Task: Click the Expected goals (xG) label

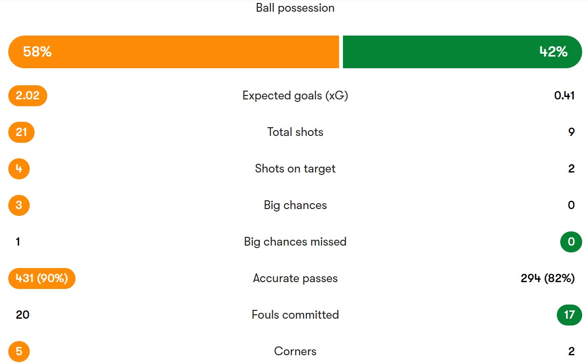Action: (295, 96)
